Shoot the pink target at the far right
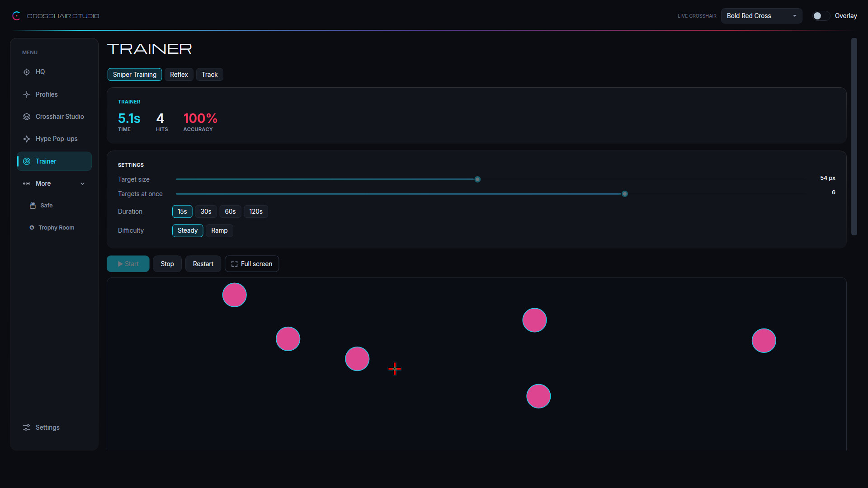 [x=764, y=341]
